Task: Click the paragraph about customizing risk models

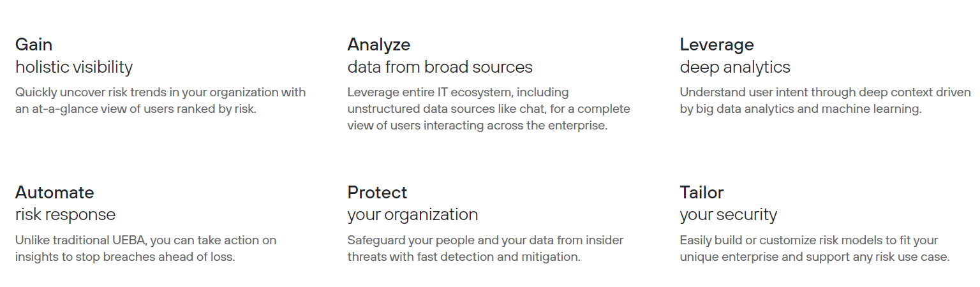Action: coord(815,249)
